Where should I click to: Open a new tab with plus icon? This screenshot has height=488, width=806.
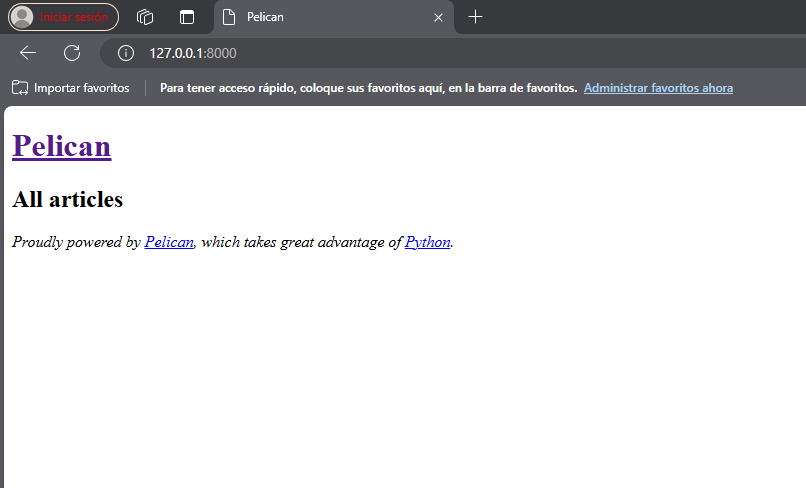pyautogui.click(x=475, y=17)
